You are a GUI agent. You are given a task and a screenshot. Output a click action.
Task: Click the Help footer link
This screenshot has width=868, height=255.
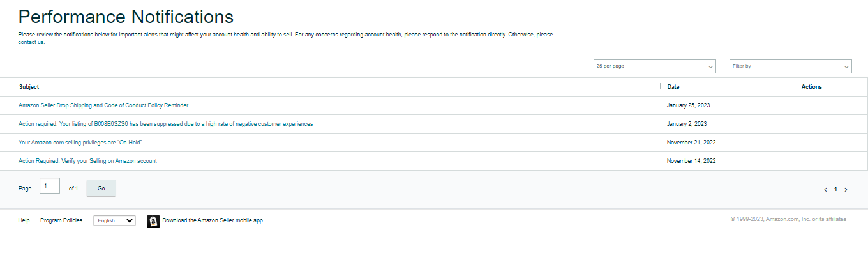coord(24,220)
